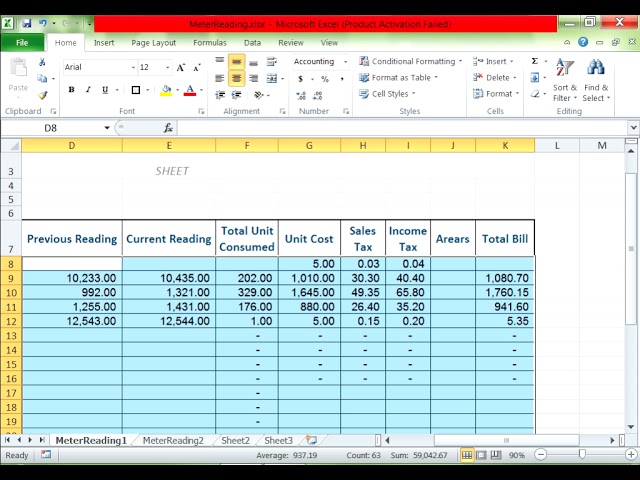Open the File tab
Screen dimensions: 640x480
(22, 42)
